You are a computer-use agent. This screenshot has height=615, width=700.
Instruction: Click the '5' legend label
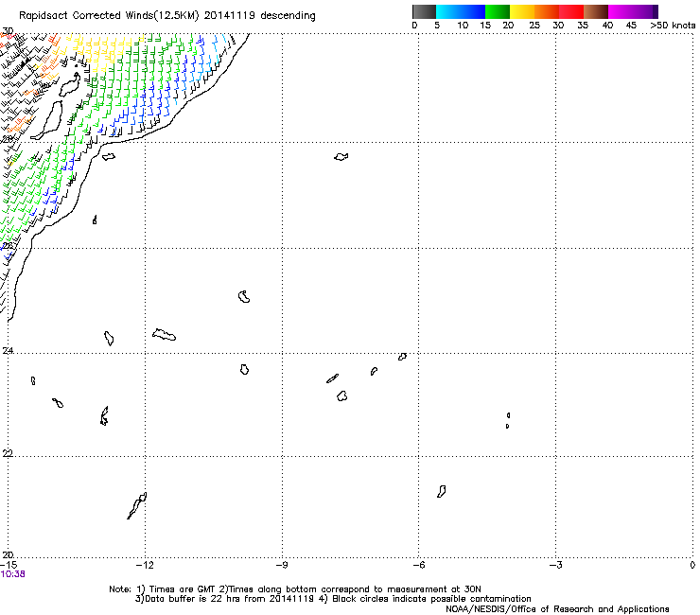[x=437, y=26]
